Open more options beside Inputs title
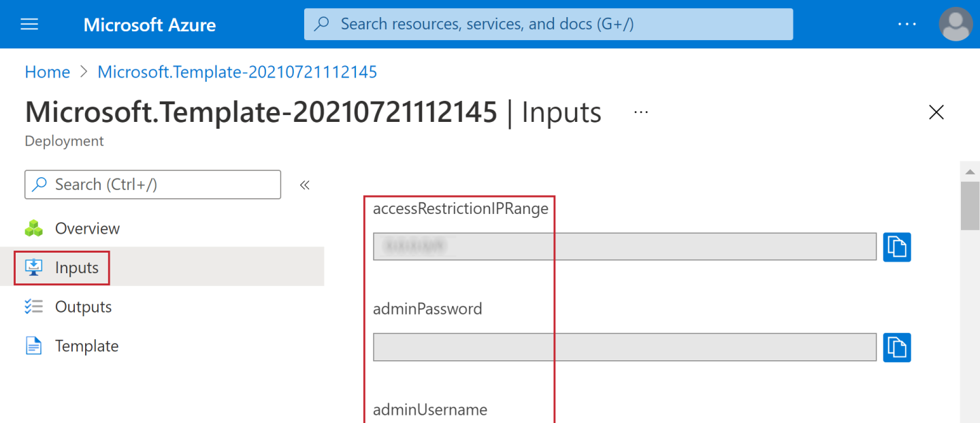 coord(640,112)
